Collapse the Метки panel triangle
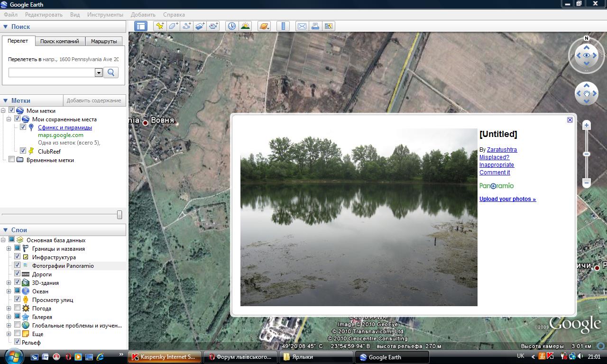This screenshot has width=607, height=364. [6, 100]
